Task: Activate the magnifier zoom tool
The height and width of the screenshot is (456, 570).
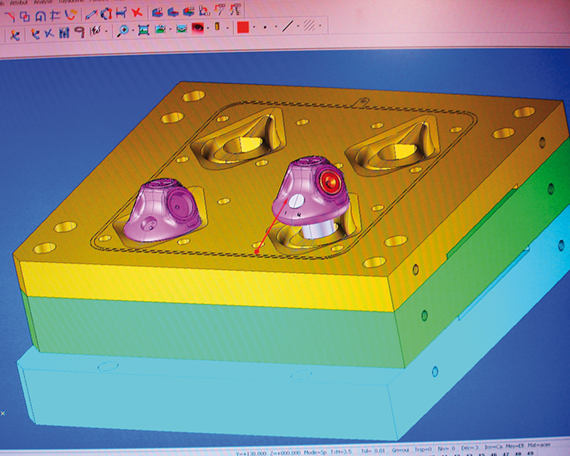Action: click(123, 31)
